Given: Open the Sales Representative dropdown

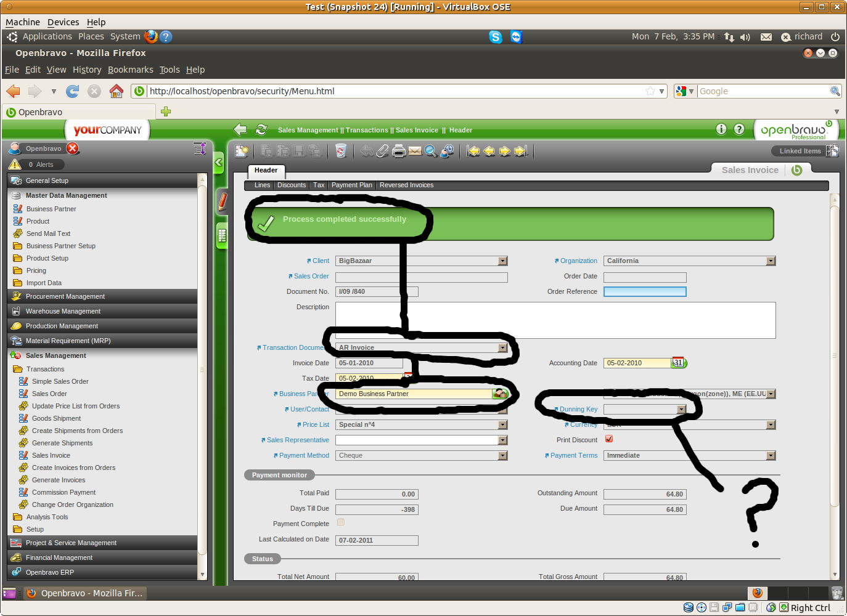Looking at the screenshot, I should [x=503, y=440].
